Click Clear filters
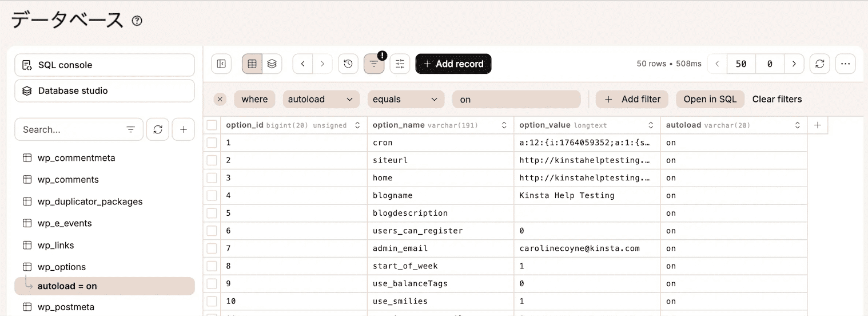This screenshot has height=316, width=868. pos(777,99)
